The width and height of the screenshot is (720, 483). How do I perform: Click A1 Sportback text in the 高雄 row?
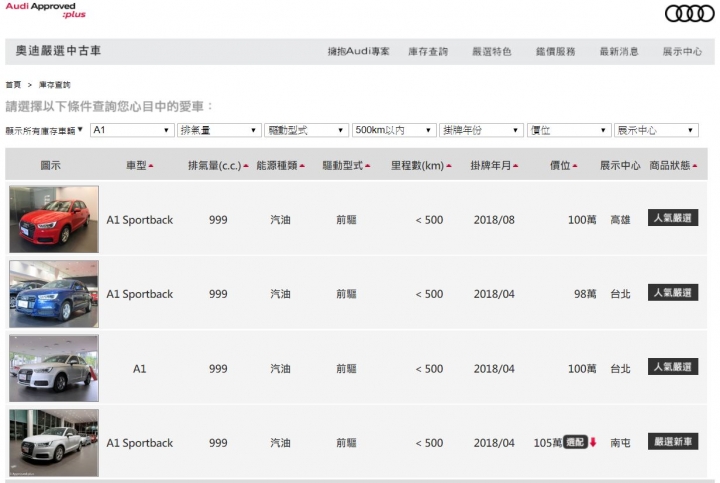point(140,220)
